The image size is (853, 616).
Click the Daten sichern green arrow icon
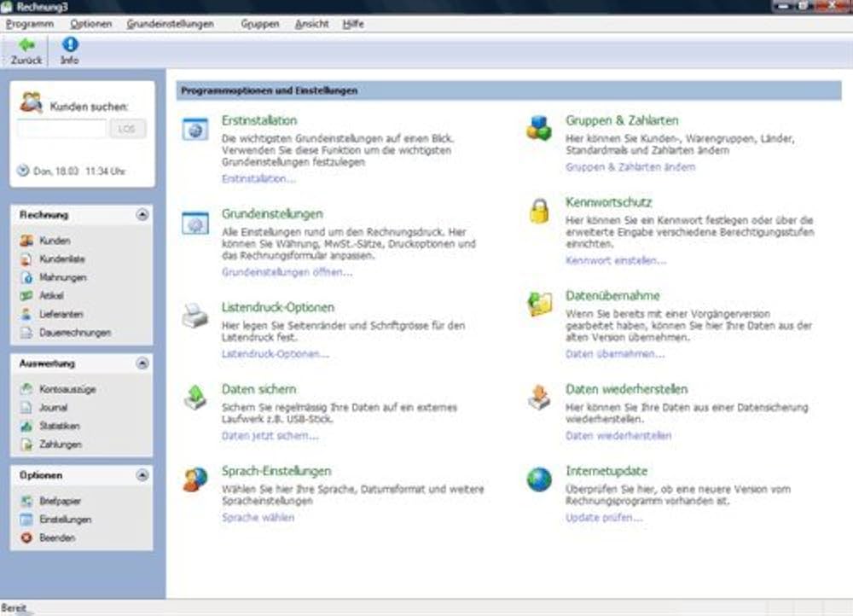(195, 397)
